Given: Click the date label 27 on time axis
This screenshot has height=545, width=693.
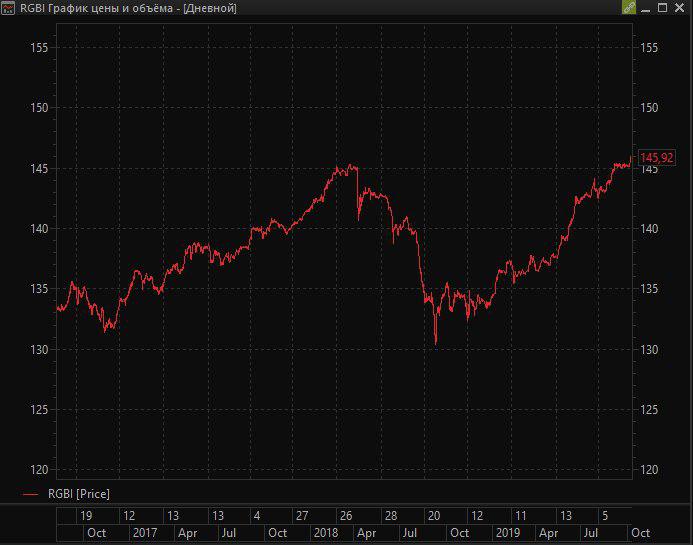Looking at the screenshot, I should [301, 516].
